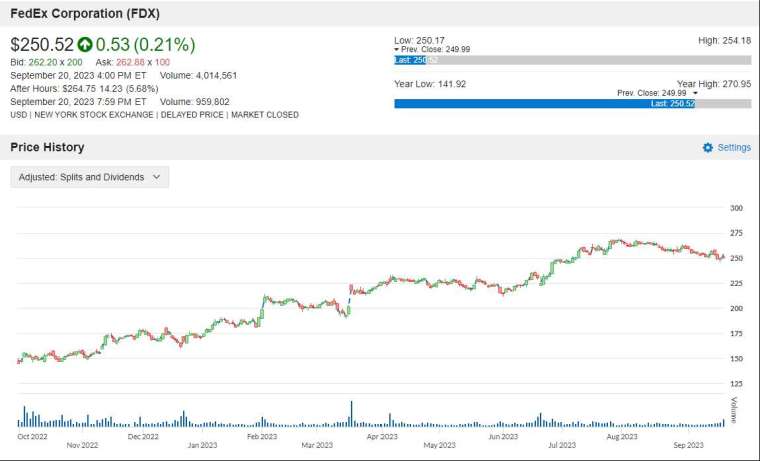Click the vertical Volume axis label
Viewport: 760px width, 461px height.
(x=734, y=410)
